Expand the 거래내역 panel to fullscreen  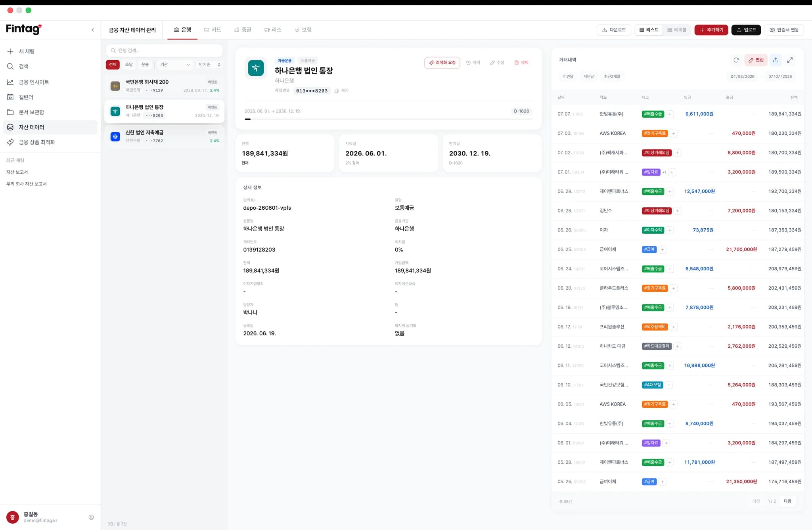pos(790,60)
